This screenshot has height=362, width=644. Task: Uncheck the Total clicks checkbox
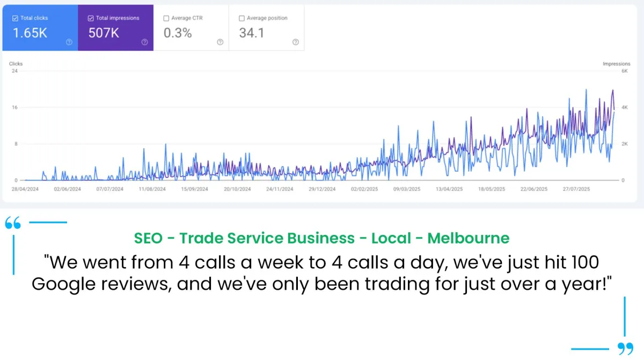coord(15,18)
